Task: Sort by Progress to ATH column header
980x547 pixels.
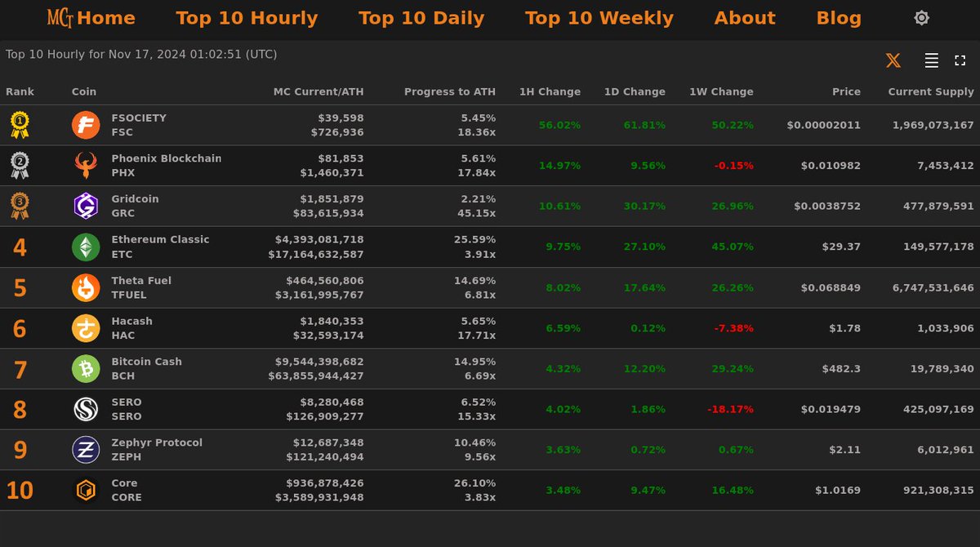Action: click(x=450, y=92)
